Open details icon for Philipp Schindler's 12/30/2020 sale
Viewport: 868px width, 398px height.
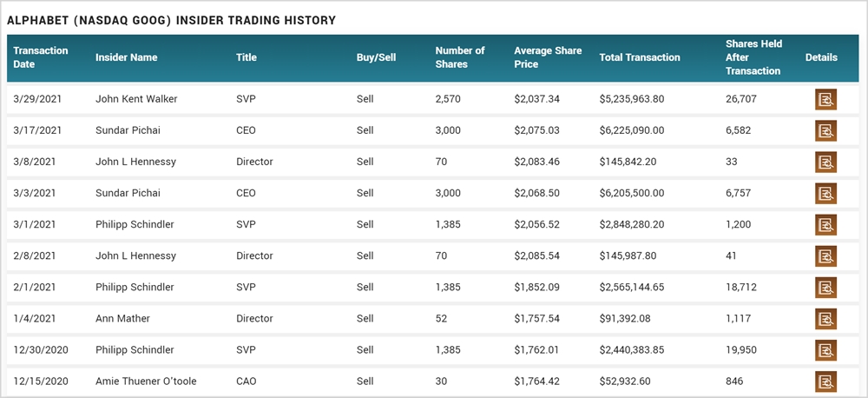pos(825,349)
